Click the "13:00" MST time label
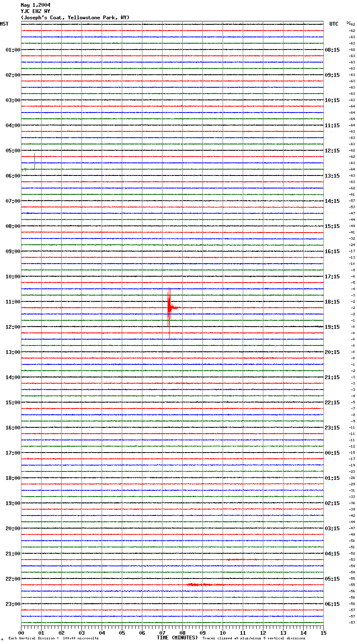The image size is (357, 644). tap(13, 352)
